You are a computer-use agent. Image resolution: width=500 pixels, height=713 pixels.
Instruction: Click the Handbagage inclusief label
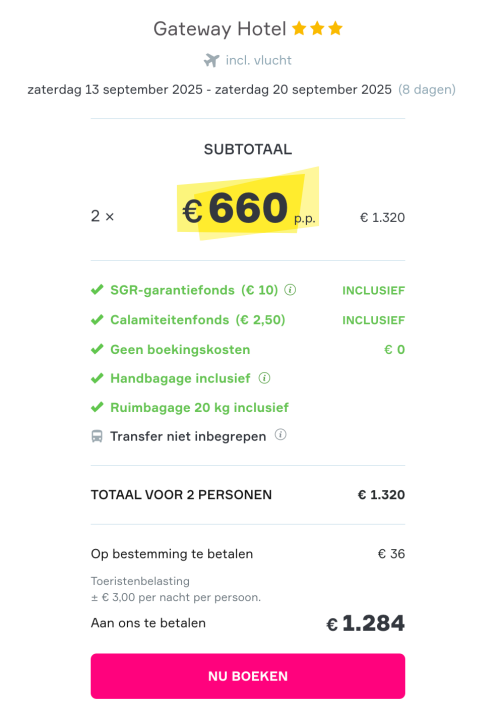click(x=180, y=378)
